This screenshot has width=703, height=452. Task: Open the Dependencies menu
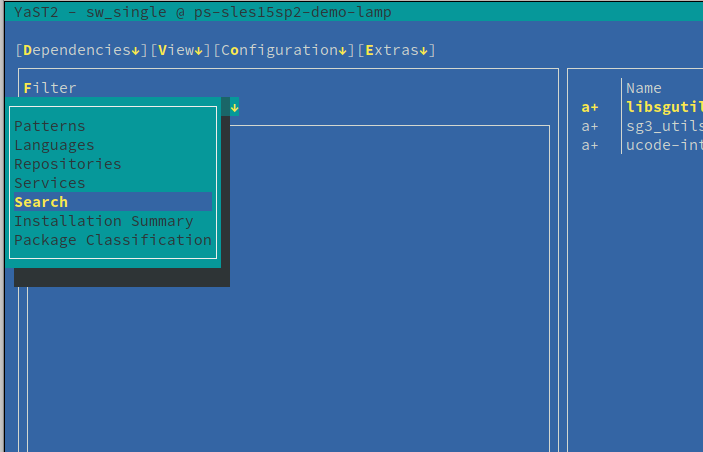tap(81, 50)
